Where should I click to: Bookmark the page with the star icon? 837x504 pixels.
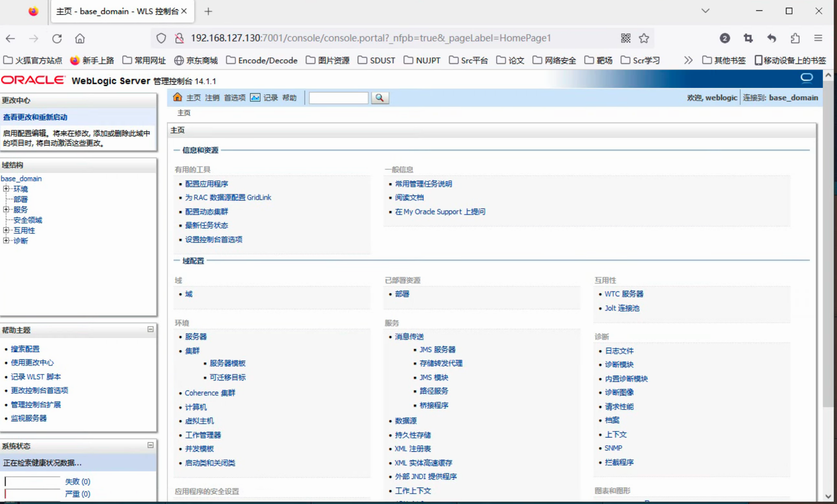[x=644, y=38]
